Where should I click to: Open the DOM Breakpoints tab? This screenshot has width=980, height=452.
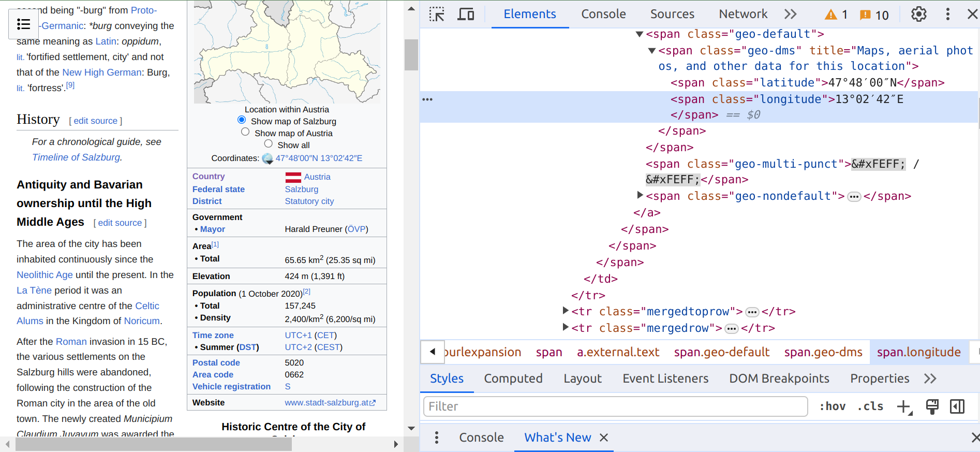[x=779, y=378]
